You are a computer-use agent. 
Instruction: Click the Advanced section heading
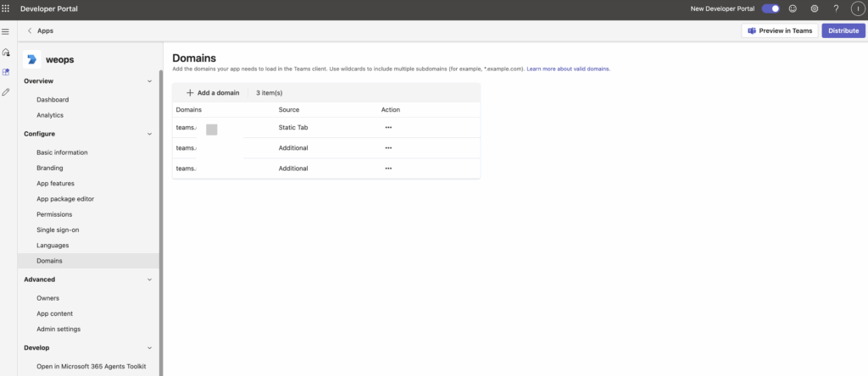pos(39,279)
